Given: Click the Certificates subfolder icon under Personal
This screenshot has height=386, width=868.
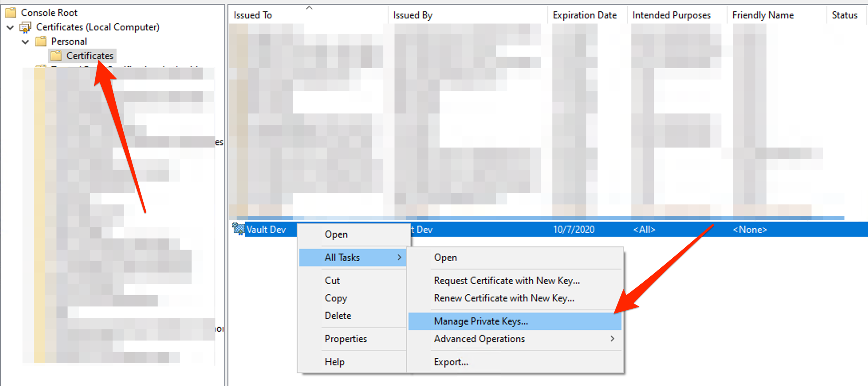Looking at the screenshot, I should coord(56,56).
